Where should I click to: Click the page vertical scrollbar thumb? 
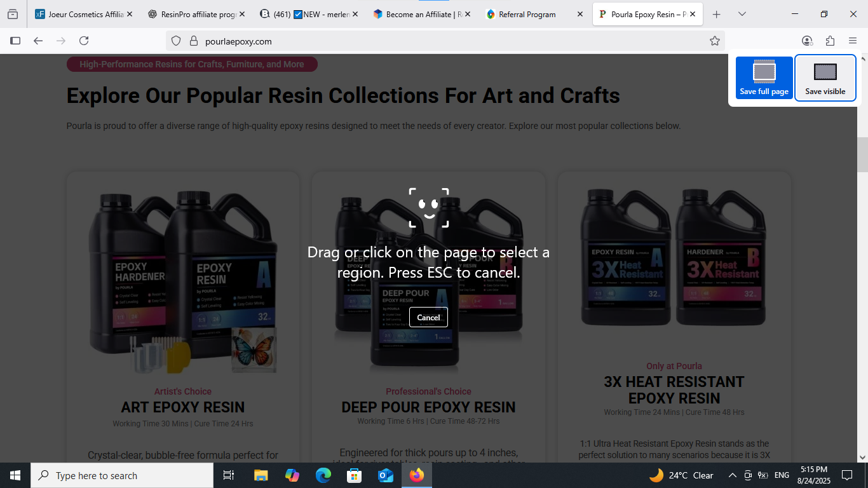[x=862, y=154]
